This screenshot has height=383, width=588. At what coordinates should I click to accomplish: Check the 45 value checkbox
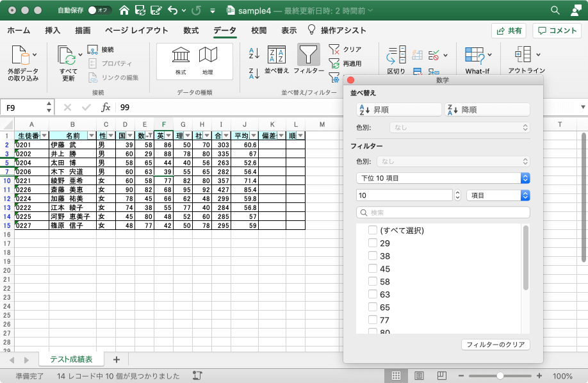point(372,268)
